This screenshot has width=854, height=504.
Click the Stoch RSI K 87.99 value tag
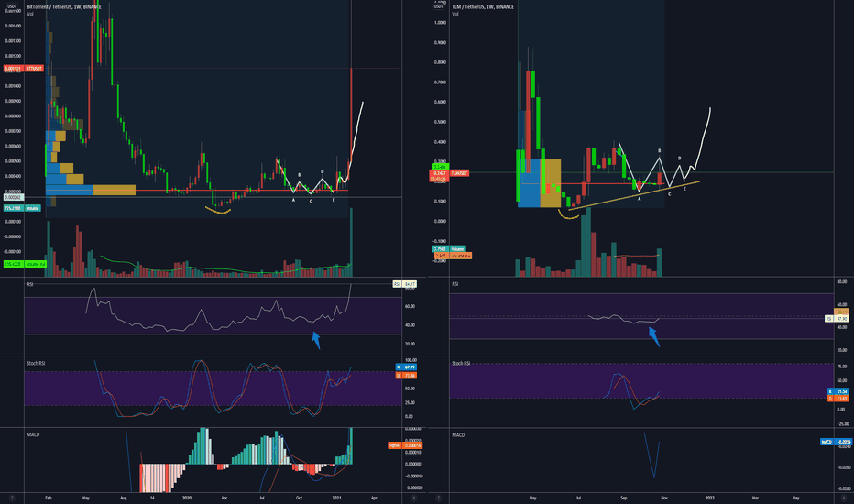tap(406, 367)
